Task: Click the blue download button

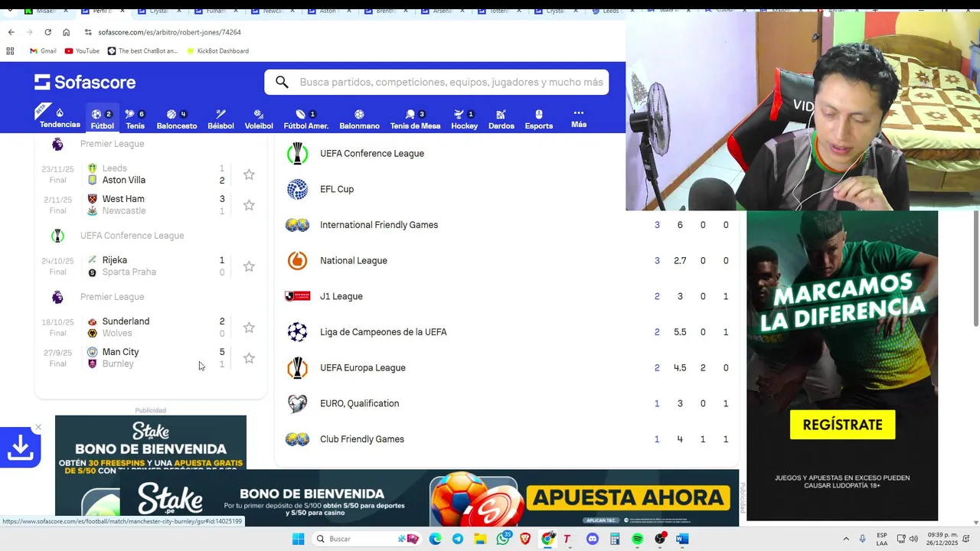Action: coord(20,448)
